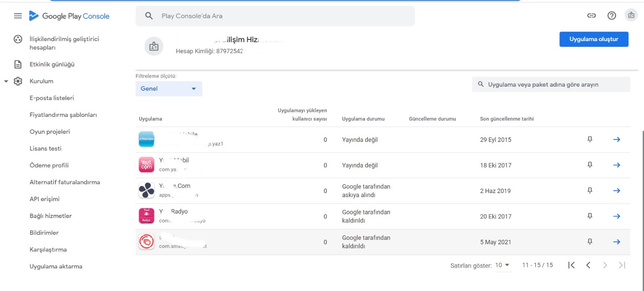Click the linked developer accounts icon
The image size is (644, 291).
(18, 39)
